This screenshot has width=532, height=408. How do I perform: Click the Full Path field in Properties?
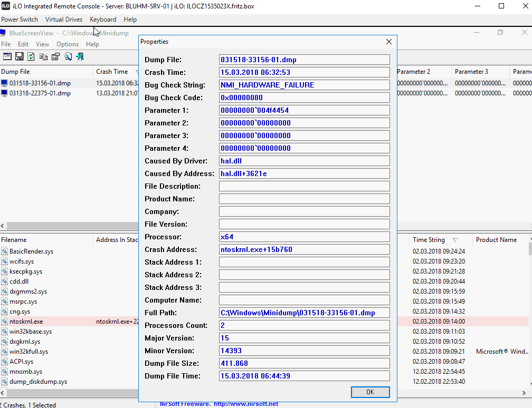coord(305,313)
